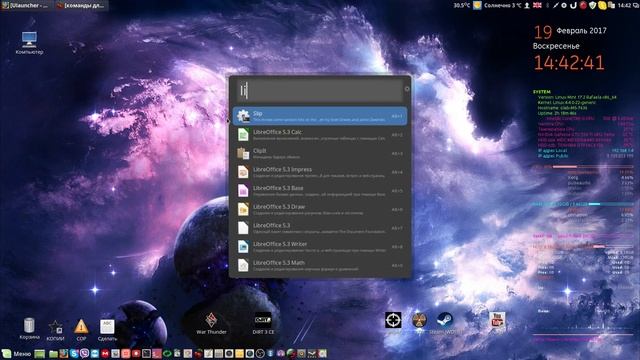The width and height of the screenshot is (640, 360).
Task: Open the 14:42 panel clock
Action: point(624,5)
